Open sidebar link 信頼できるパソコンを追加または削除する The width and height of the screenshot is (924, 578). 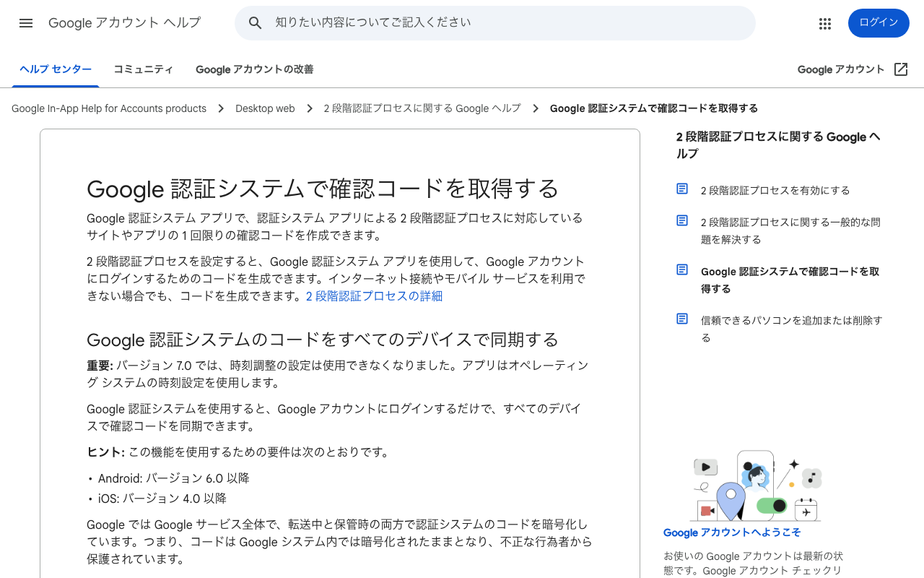pyautogui.click(x=792, y=329)
